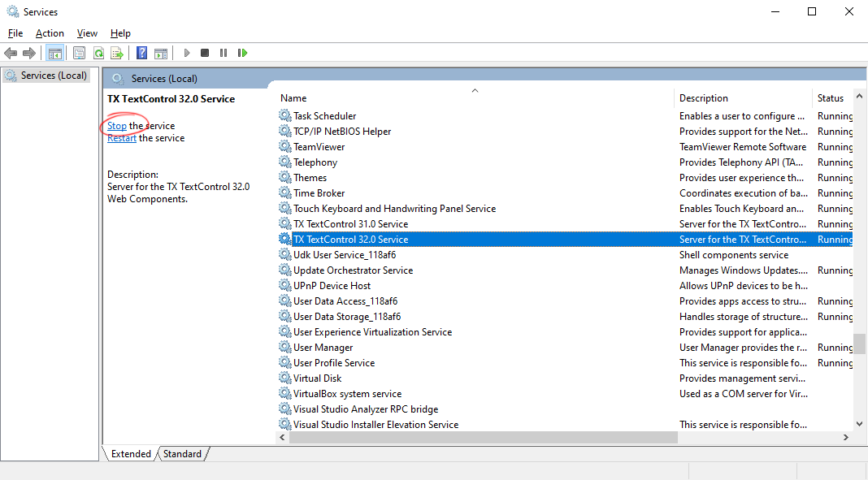This screenshot has height=480, width=868.
Task: Switch to the Standard tab
Action: [x=182, y=454]
